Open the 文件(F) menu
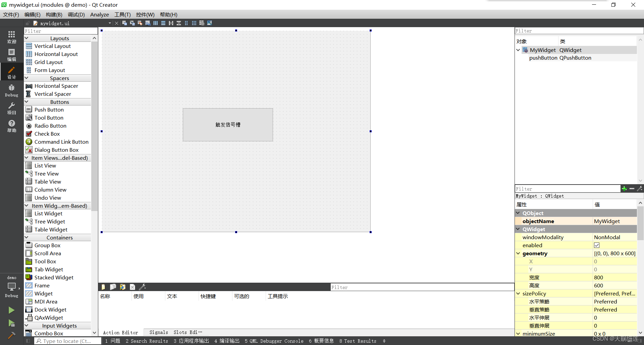The width and height of the screenshot is (644, 345). pyautogui.click(x=11, y=14)
